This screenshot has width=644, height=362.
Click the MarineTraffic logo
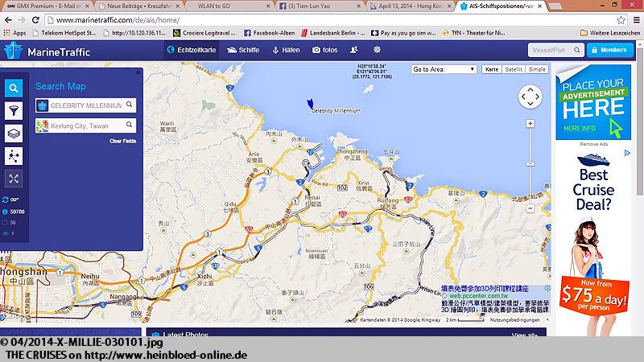(x=47, y=51)
